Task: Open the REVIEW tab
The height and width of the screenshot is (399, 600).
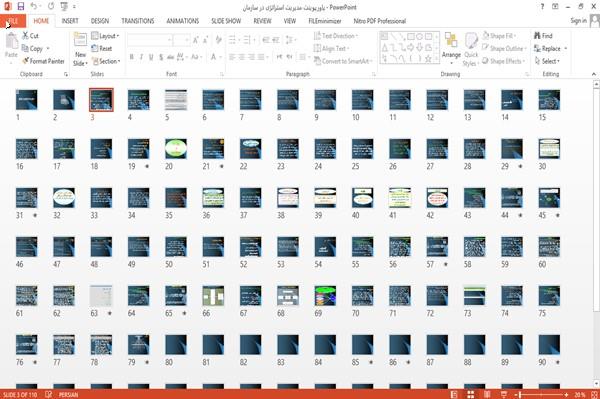Action: (x=262, y=21)
